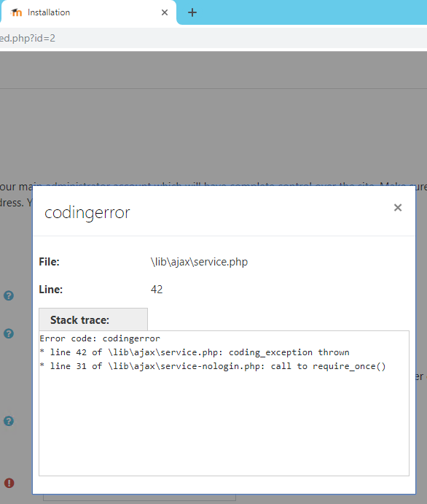
Task: Focus the browser address bar
Action: click(x=213, y=38)
